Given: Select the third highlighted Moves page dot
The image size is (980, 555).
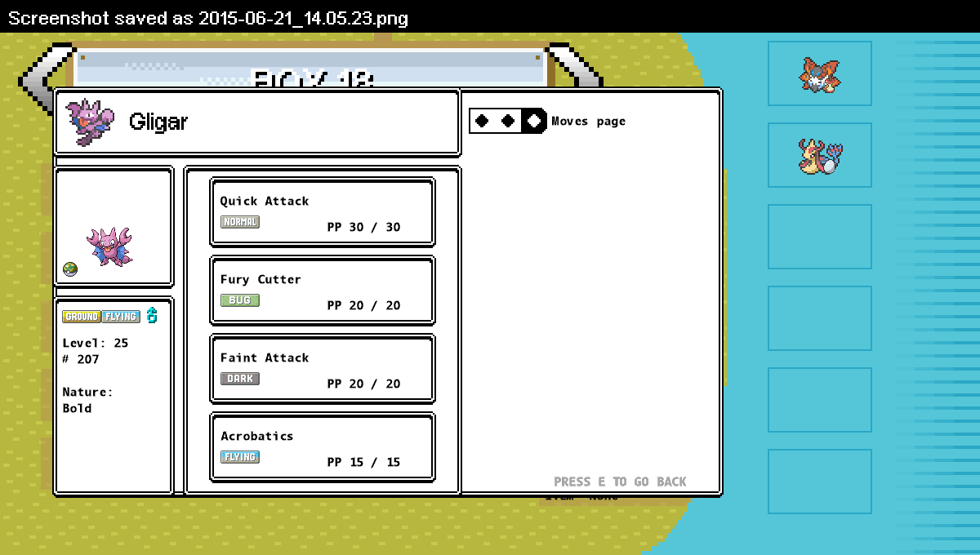Looking at the screenshot, I should (534, 121).
